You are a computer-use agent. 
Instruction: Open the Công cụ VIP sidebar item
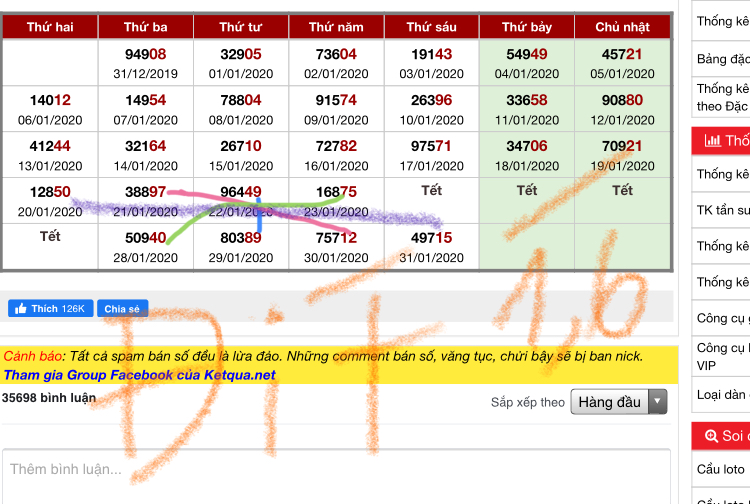click(722, 356)
